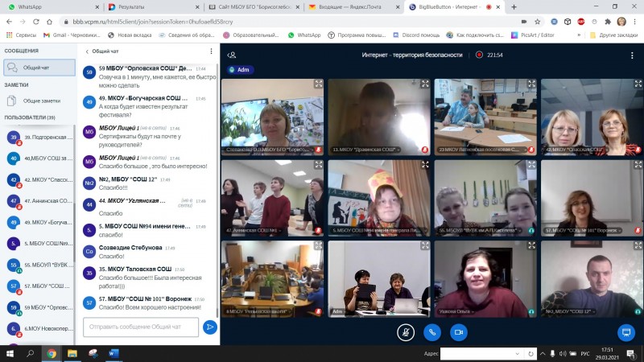Click the recording indicator timer 221:54
The width and height of the screenshot is (644, 362).
(x=489, y=55)
